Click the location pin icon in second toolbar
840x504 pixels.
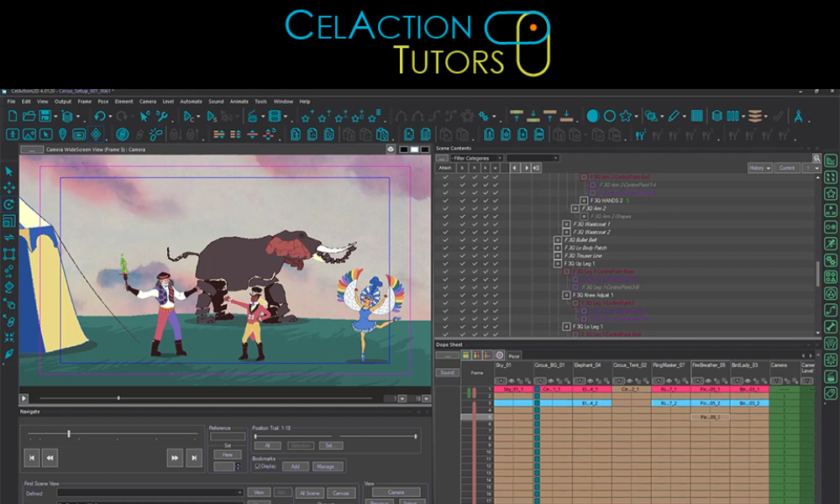point(63,134)
